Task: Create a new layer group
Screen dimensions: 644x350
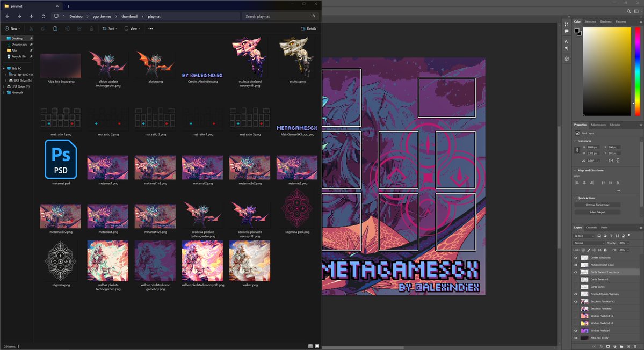Action: pyautogui.click(x=621, y=347)
